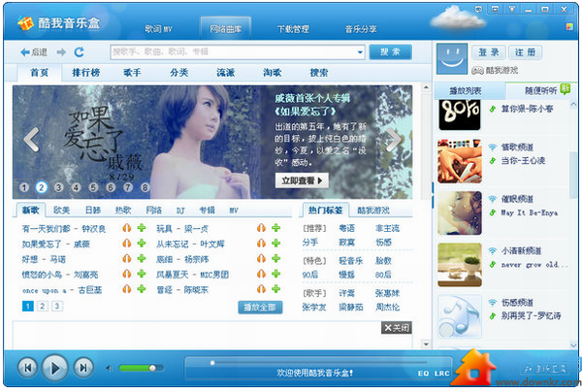Open the 歌手 navigation tab
This screenshot has height=392, width=582.
(132, 73)
